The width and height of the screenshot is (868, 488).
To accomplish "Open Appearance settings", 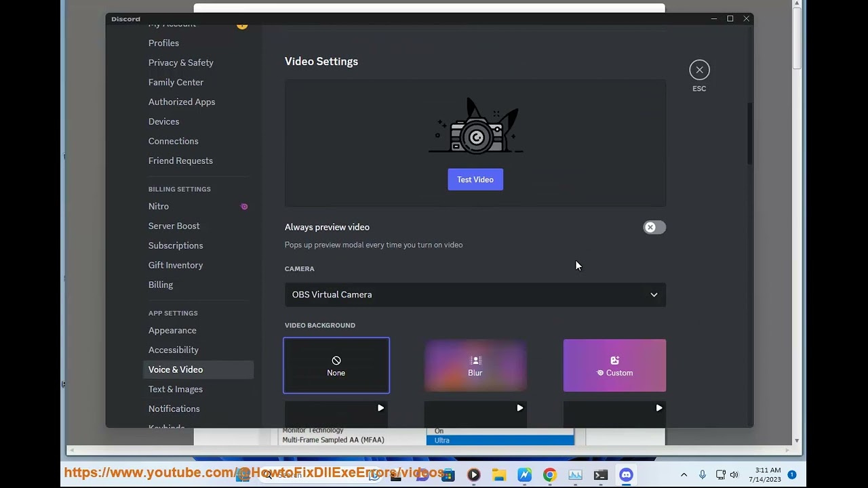I will (x=172, y=330).
